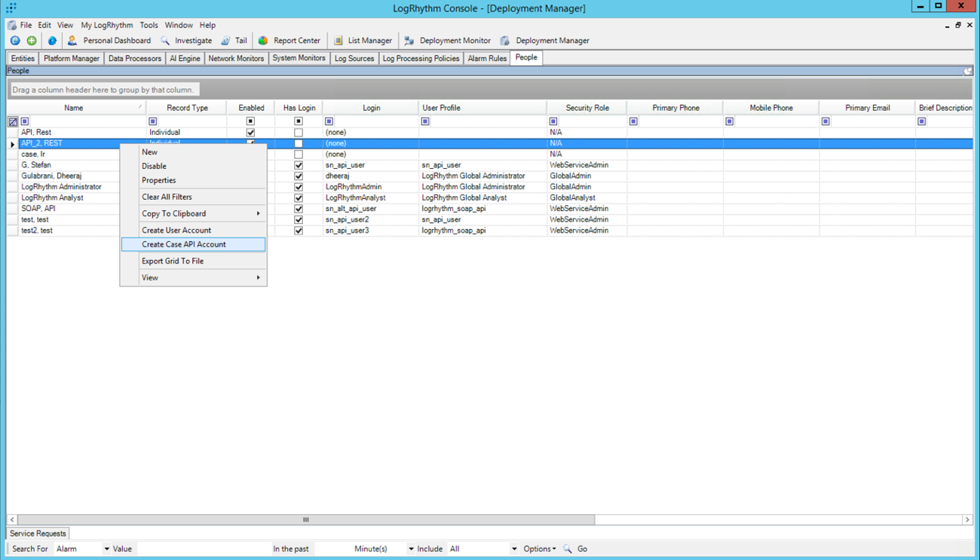Image resolution: width=980 pixels, height=560 pixels.
Task: Toggle Has Login checkbox for dheeraj login
Action: (x=299, y=176)
